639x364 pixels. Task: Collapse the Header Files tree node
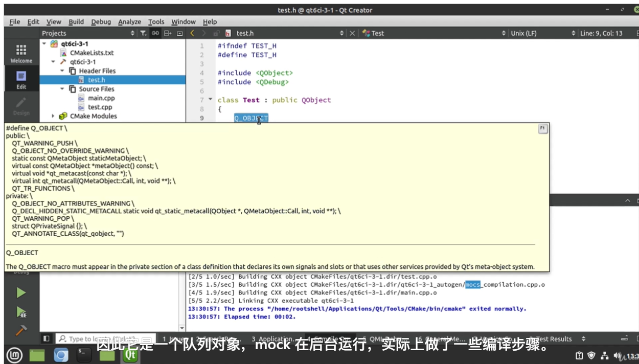[63, 71]
